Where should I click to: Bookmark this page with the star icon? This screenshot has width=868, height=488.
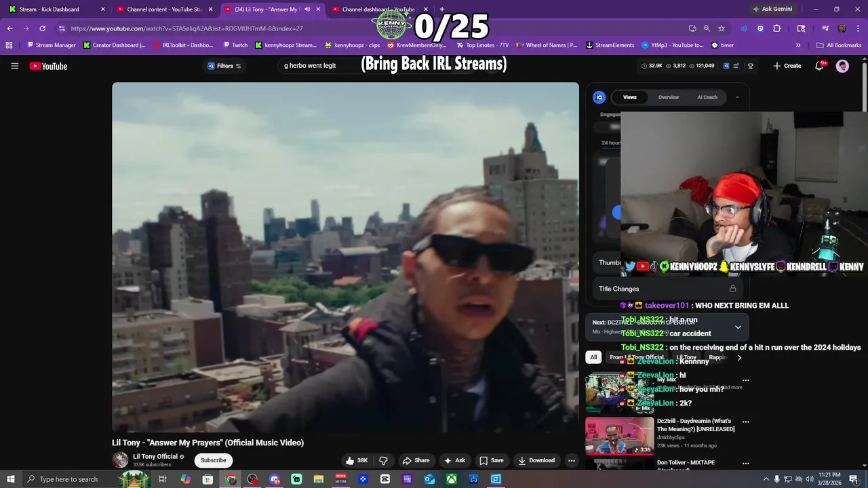[722, 28]
